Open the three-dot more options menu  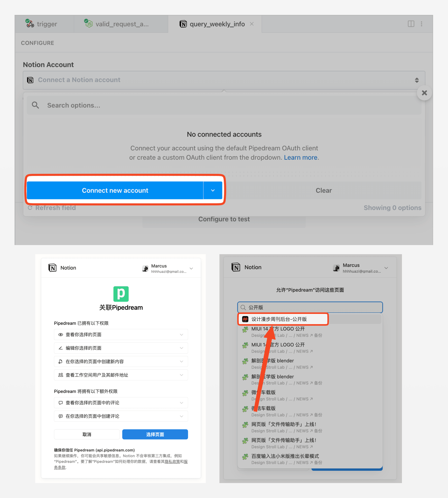click(x=421, y=24)
